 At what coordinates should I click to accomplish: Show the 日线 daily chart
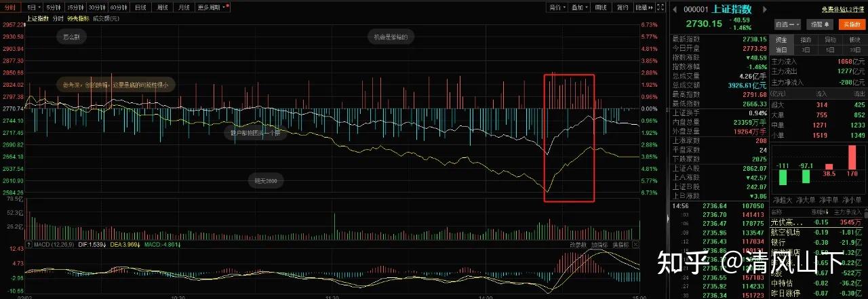[141, 7]
